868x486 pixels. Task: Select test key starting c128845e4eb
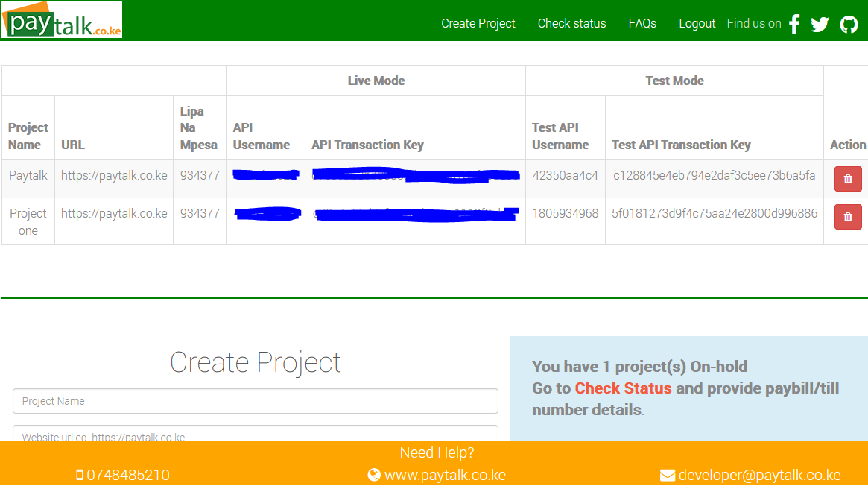point(714,175)
